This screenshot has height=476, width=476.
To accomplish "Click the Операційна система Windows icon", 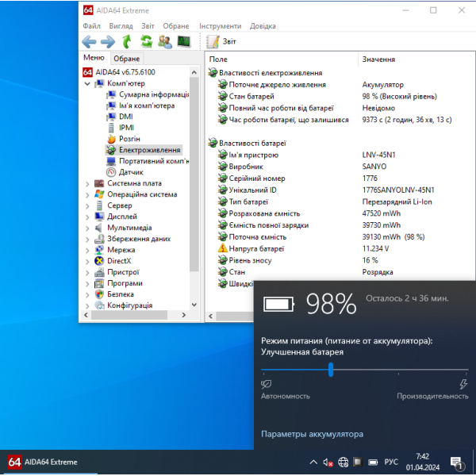I will coord(99,194).
